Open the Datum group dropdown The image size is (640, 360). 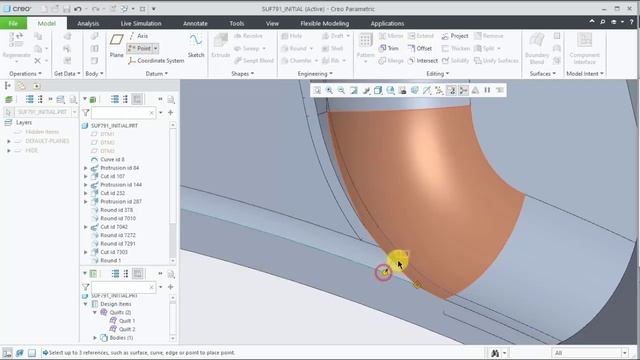pos(157,74)
